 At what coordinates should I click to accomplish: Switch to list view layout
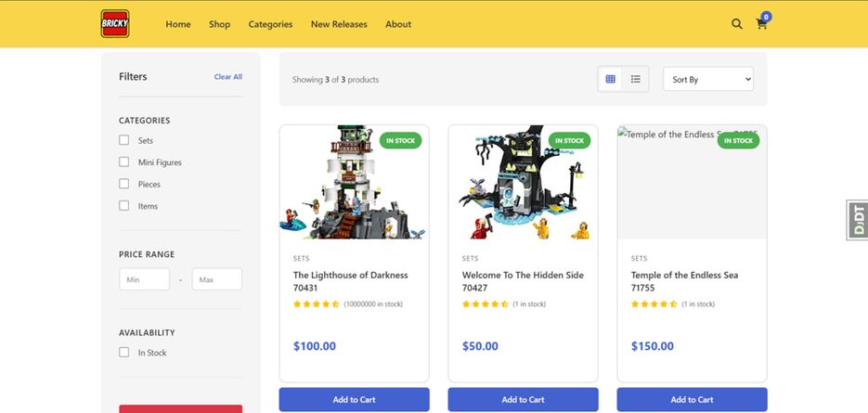[636, 80]
